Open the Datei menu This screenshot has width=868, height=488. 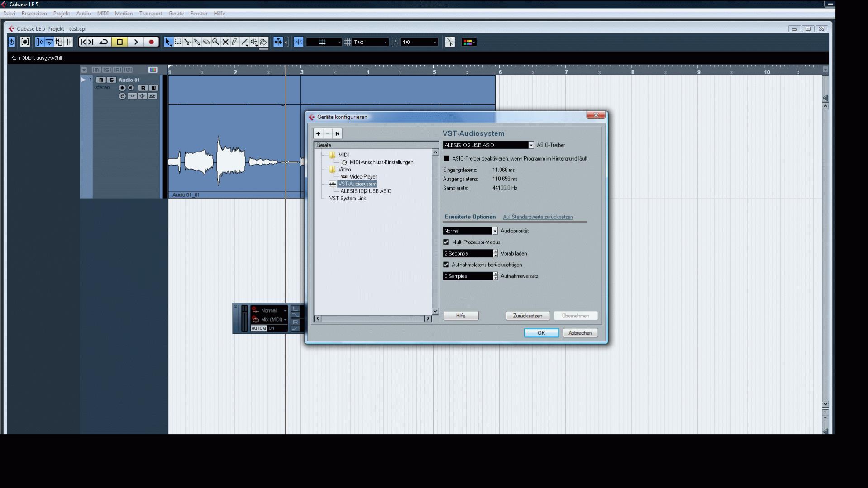pyautogui.click(x=9, y=14)
